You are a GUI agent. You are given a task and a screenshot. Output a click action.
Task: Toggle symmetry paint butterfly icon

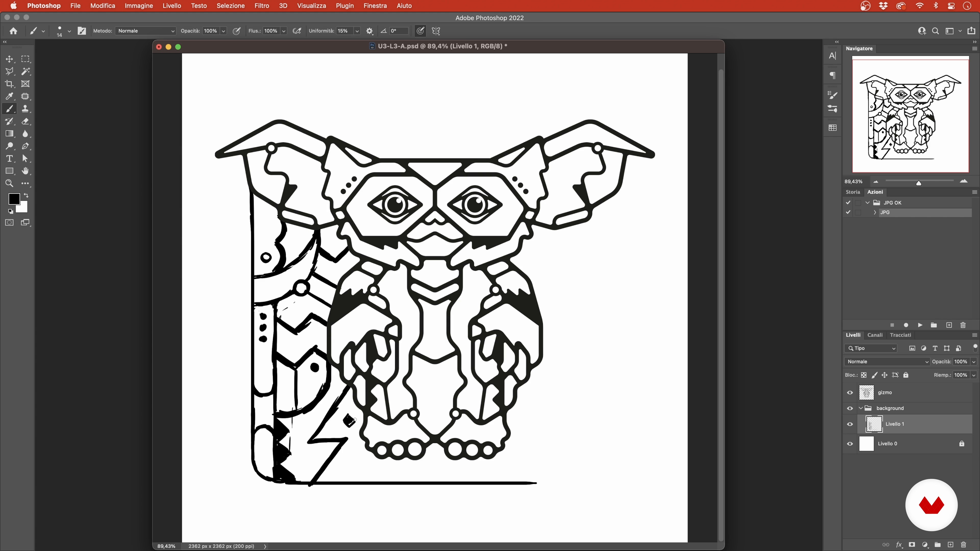click(436, 31)
